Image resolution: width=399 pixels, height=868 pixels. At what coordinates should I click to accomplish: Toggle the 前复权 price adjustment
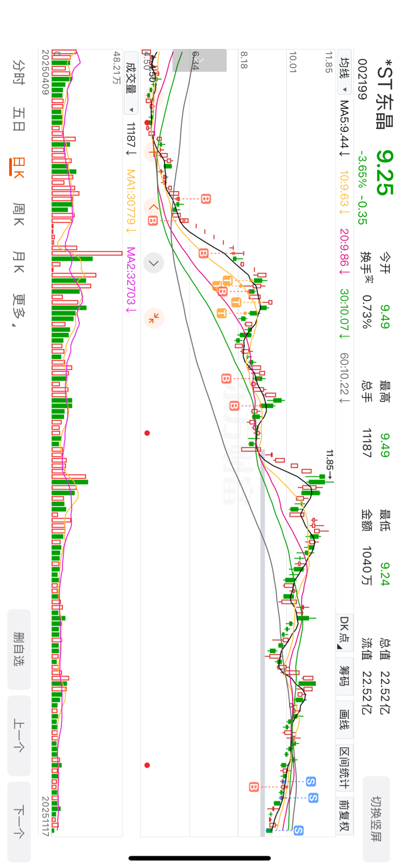pyautogui.click(x=344, y=816)
